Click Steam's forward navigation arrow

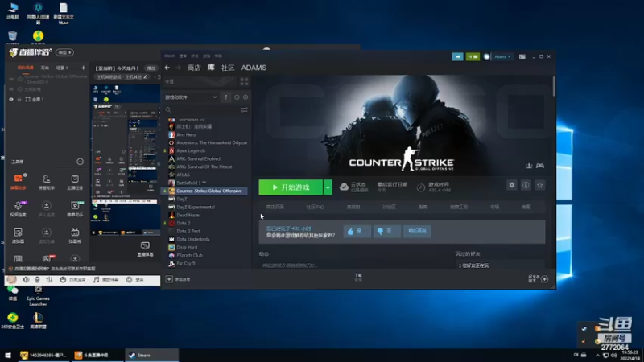[178, 68]
